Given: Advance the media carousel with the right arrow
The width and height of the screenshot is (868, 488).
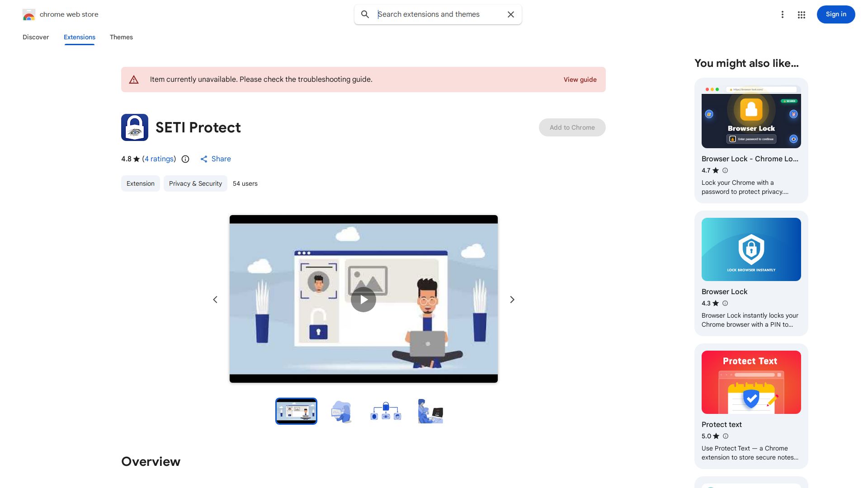Looking at the screenshot, I should pos(512,300).
